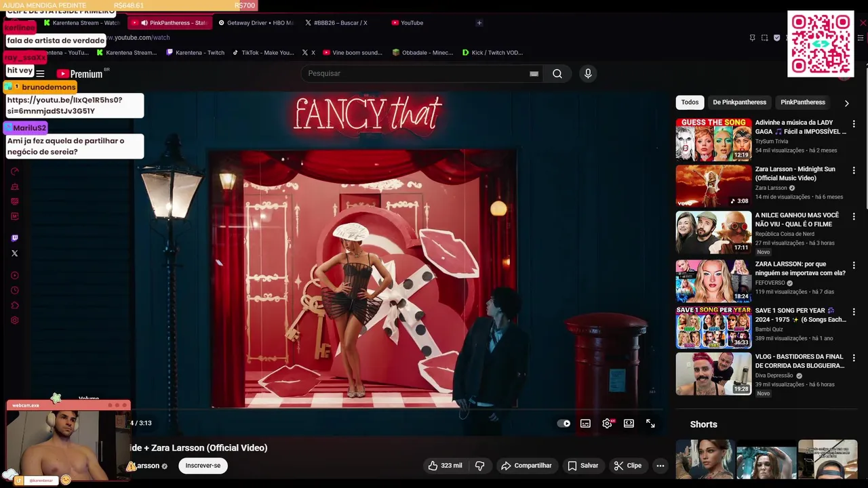Click the player icon in left sidebar
Viewport: 868px width, 488px height.
[15, 275]
